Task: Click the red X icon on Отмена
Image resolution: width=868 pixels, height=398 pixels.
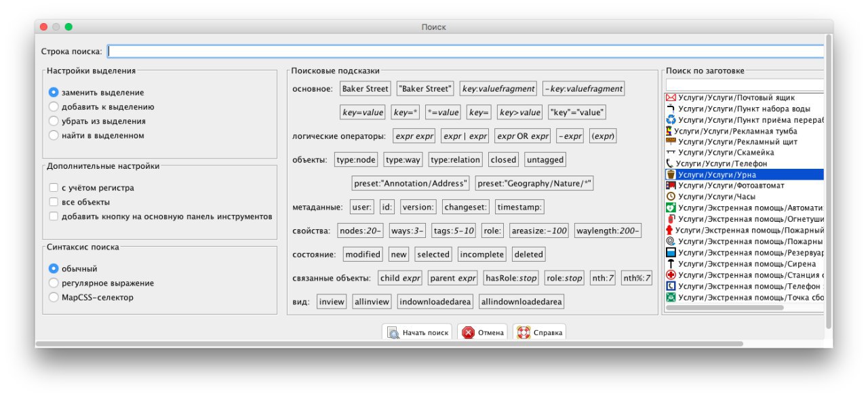Action: [x=468, y=333]
